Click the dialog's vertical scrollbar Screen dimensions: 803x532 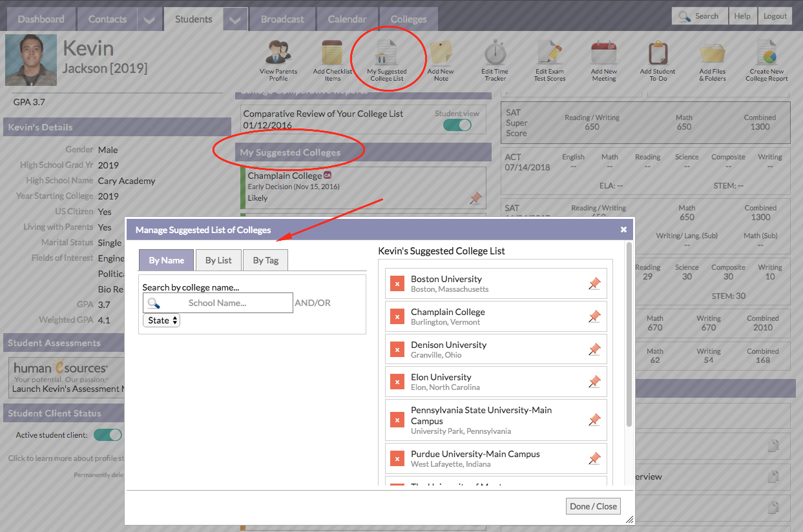click(629, 334)
